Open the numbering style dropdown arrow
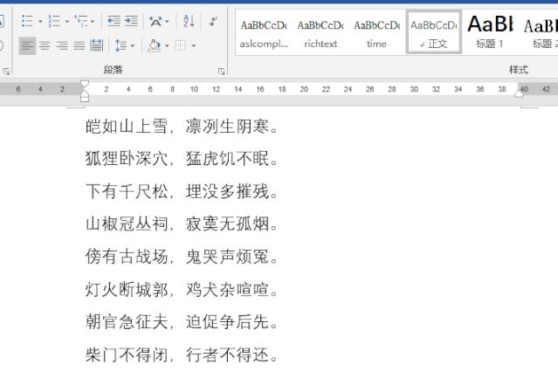This screenshot has height=392, width=558. pos(67,21)
